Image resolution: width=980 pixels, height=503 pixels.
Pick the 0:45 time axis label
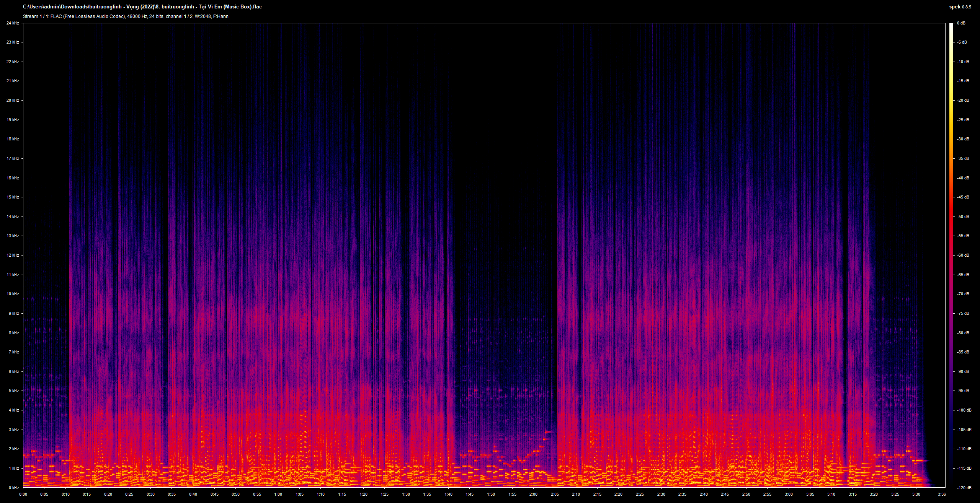click(x=214, y=494)
